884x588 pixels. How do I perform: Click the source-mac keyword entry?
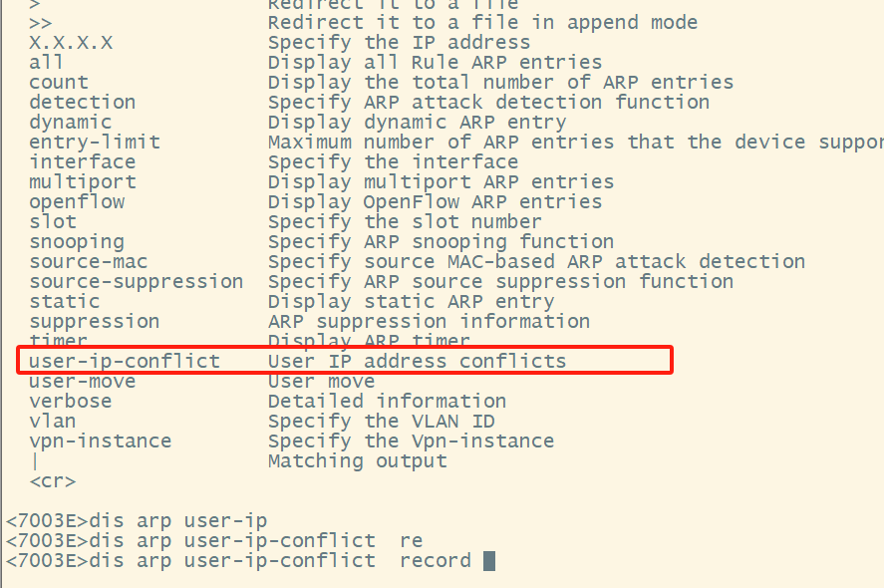point(88,261)
